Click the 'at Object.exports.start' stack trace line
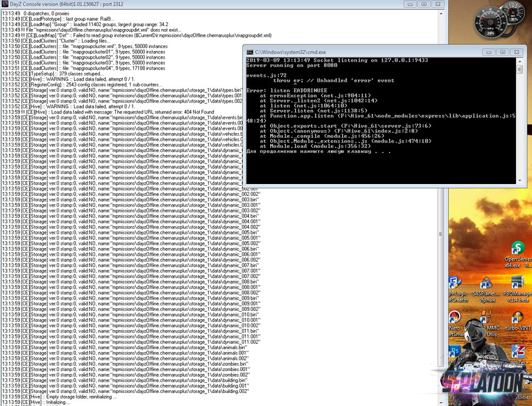This screenshot has height=406, width=532. point(345,126)
